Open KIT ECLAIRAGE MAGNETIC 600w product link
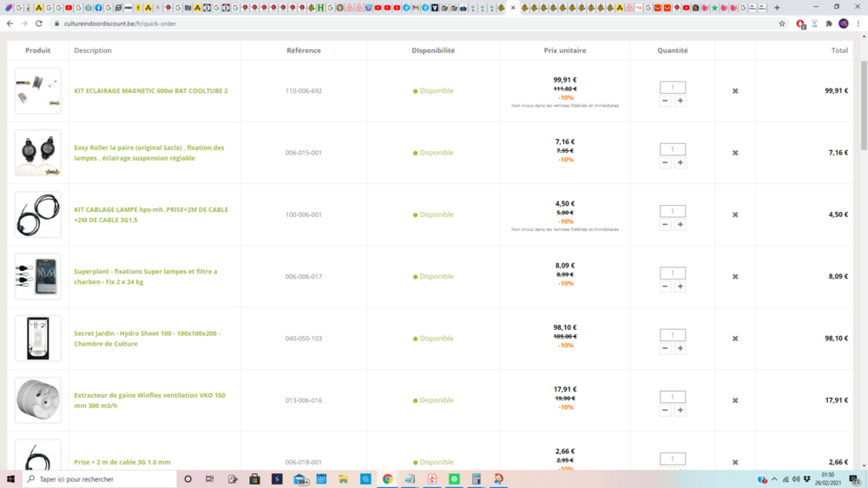The image size is (868, 488). [x=151, y=91]
